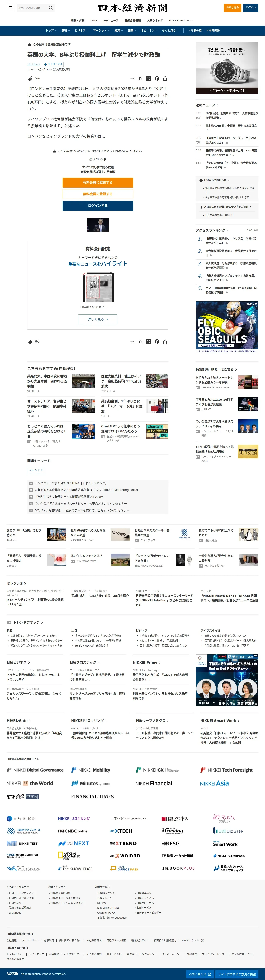Share by email icon under the headline
Viewport: 265px width, 980px height.
(x=132, y=78)
